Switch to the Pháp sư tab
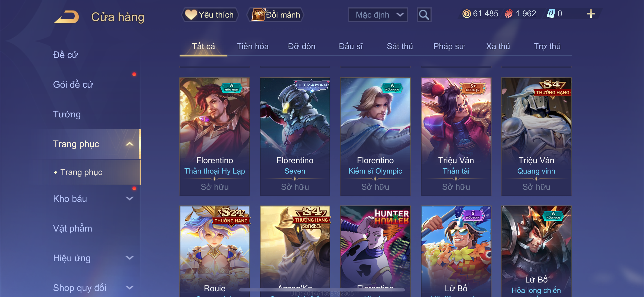This screenshot has height=297, width=644. pyautogui.click(x=449, y=46)
